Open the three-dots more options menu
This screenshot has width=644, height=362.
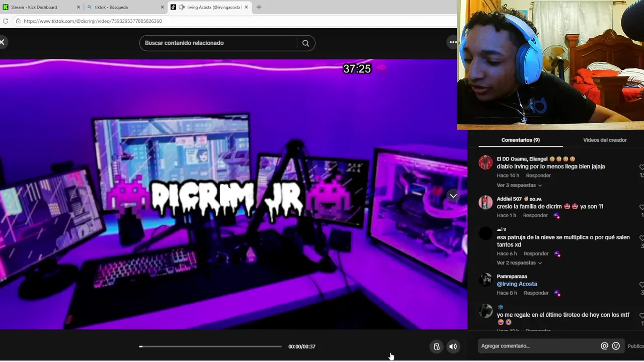(453, 42)
